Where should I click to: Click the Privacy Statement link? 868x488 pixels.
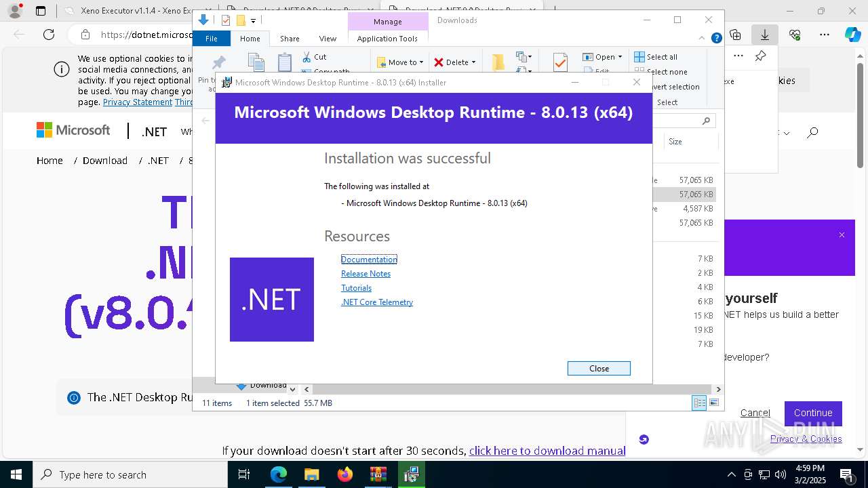138,102
